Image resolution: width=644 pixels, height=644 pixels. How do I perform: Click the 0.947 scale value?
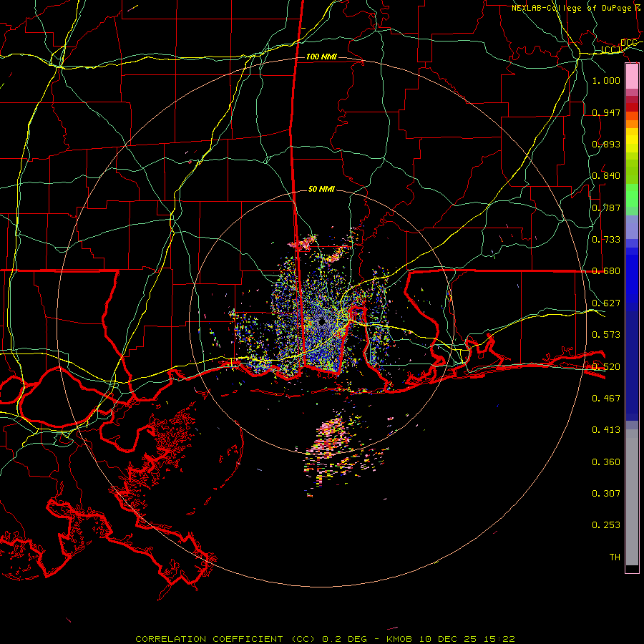pyautogui.click(x=606, y=112)
